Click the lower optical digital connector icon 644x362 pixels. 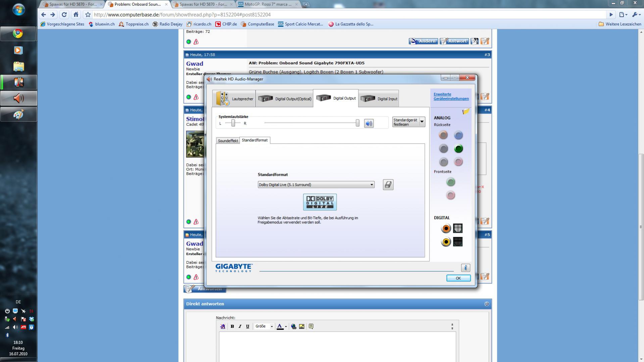pyautogui.click(x=458, y=242)
